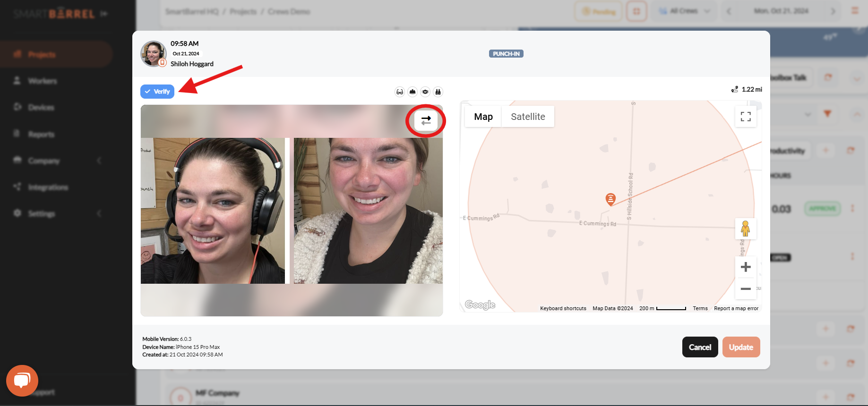
Task: Zoom in on the map
Action: [746, 267]
